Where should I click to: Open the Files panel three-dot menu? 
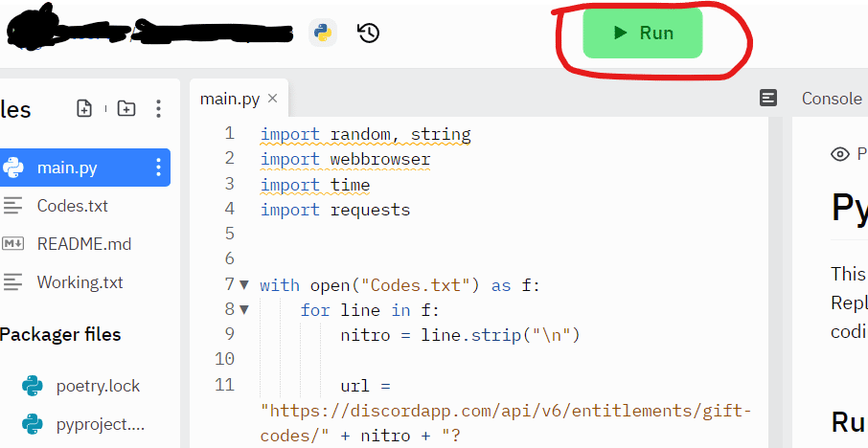point(159,109)
